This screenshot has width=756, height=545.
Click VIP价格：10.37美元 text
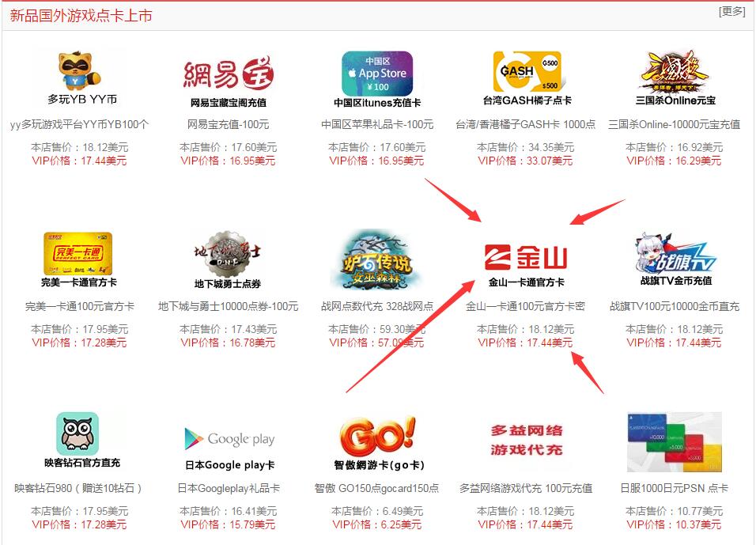[674, 524]
